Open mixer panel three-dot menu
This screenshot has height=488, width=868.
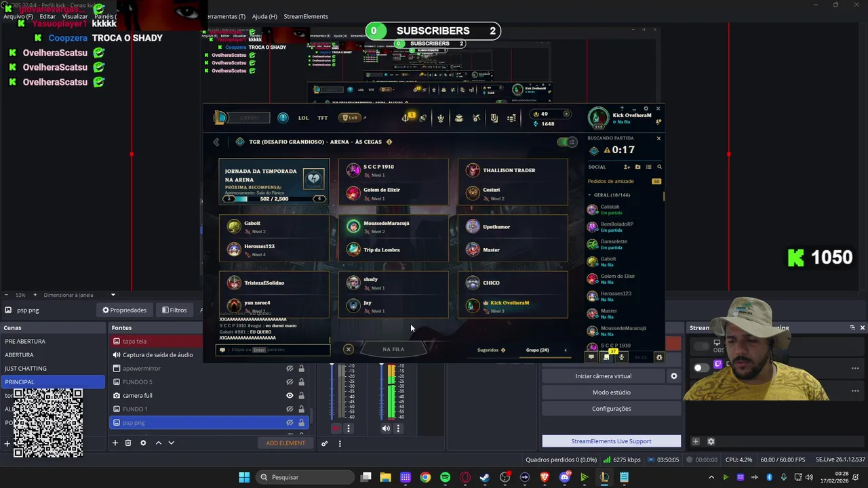pos(340,444)
